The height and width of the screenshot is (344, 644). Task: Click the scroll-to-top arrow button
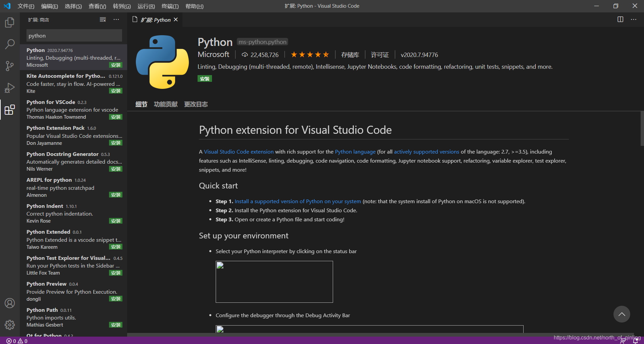(622, 314)
